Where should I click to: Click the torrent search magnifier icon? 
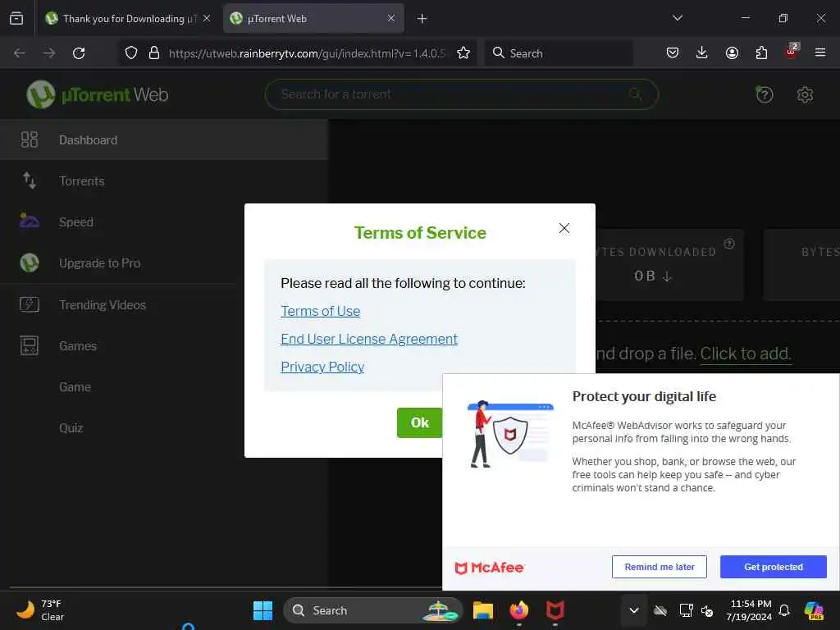coord(635,95)
